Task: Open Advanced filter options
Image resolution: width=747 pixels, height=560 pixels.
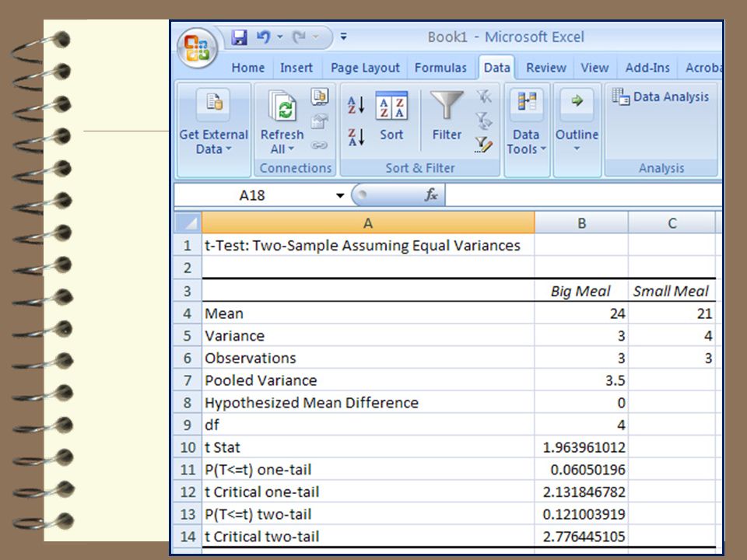Action: [484, 145]
